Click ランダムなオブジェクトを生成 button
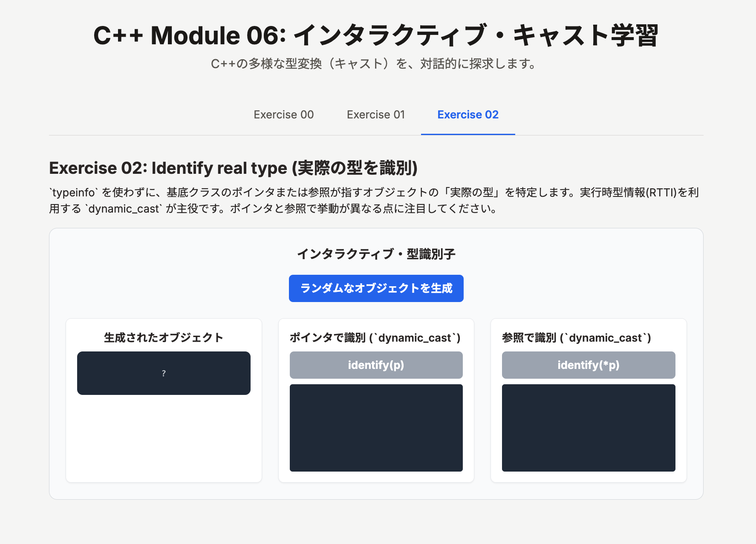Screen dimensions: 756x544 (x=376, y=288)
